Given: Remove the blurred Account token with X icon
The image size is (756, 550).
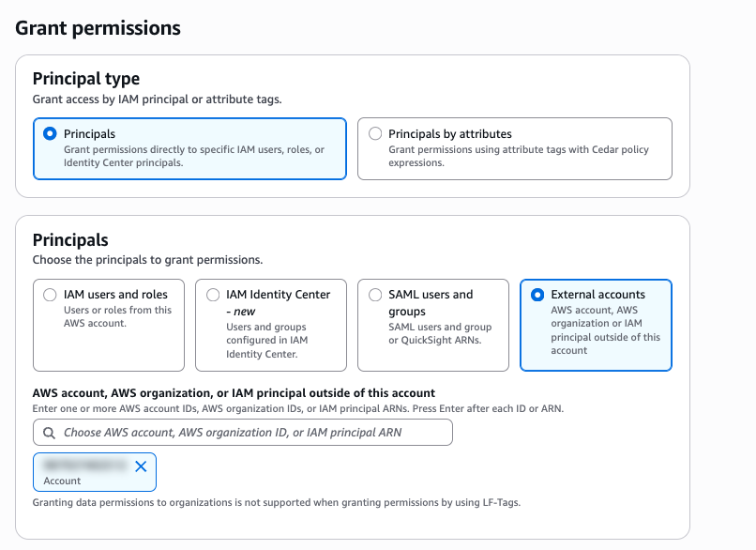Looking at the screenshot, I should [141, 466].
